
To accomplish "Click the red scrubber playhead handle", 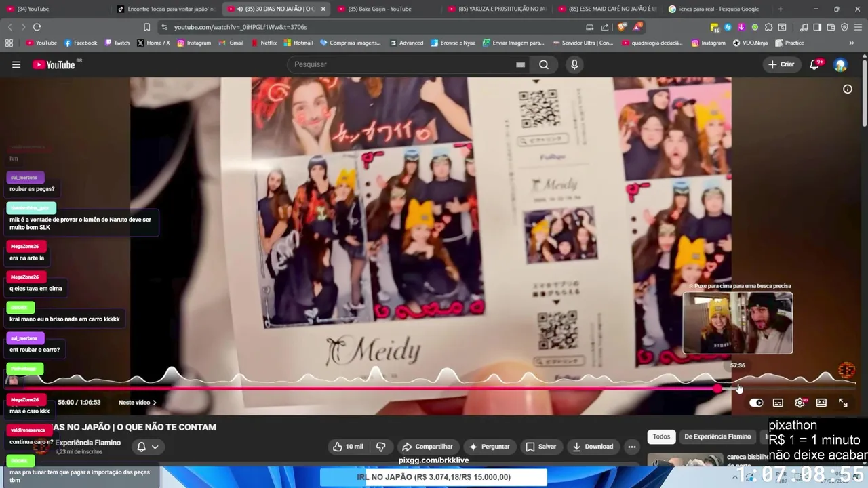I will 717,388.
